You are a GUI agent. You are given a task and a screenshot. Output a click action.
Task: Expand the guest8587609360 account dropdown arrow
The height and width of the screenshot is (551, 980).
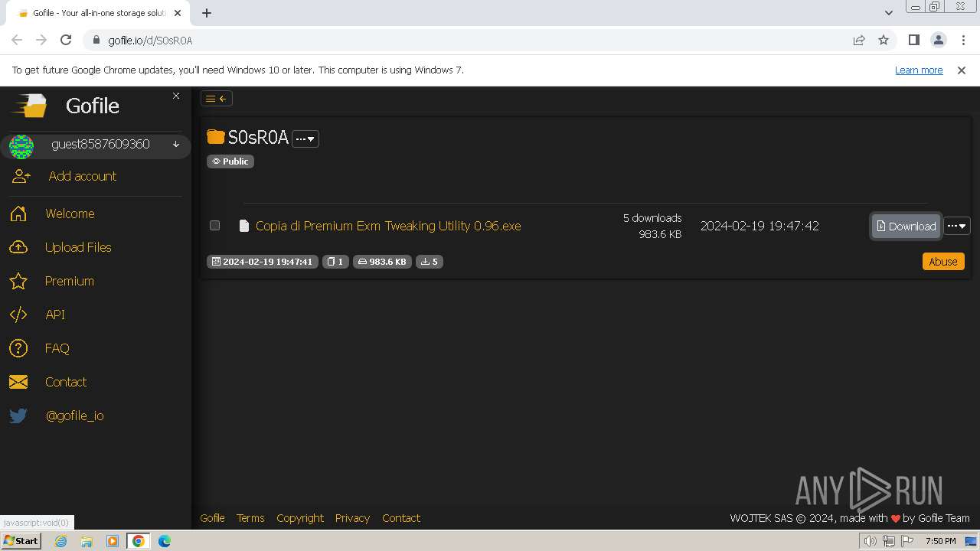pos(176,144)
